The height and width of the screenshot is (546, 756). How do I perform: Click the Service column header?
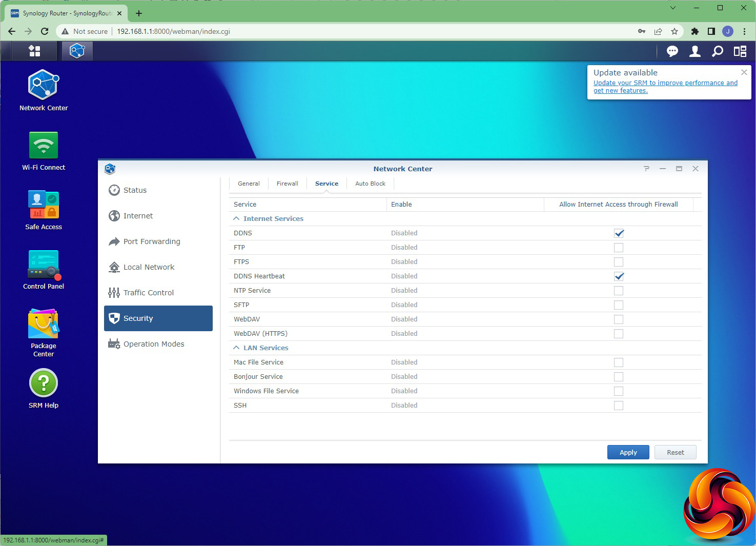pos(308,205)
